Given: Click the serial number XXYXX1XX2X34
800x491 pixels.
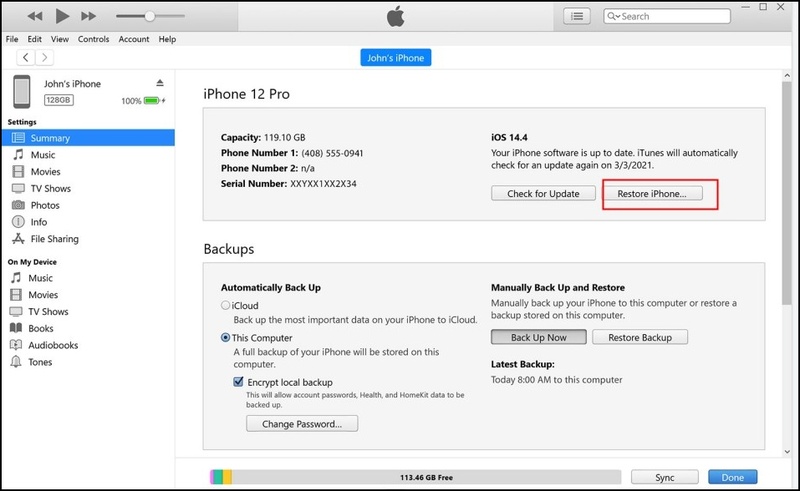Looking at the screenshot, I should point(323,184).
